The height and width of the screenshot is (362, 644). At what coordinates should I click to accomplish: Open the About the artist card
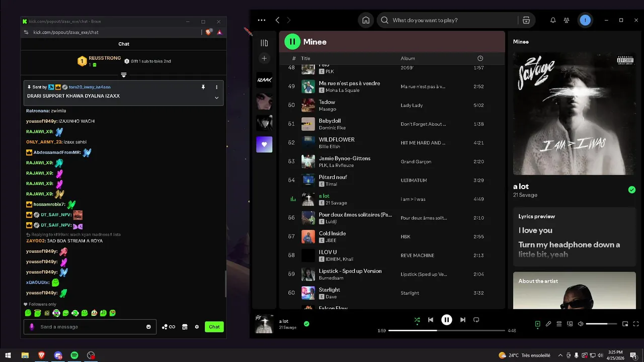tap(574, 291)
